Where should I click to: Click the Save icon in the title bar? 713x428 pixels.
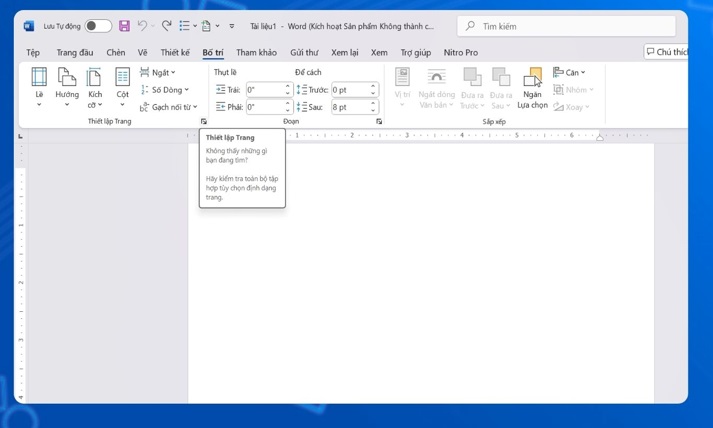click(x=124, y=26)
